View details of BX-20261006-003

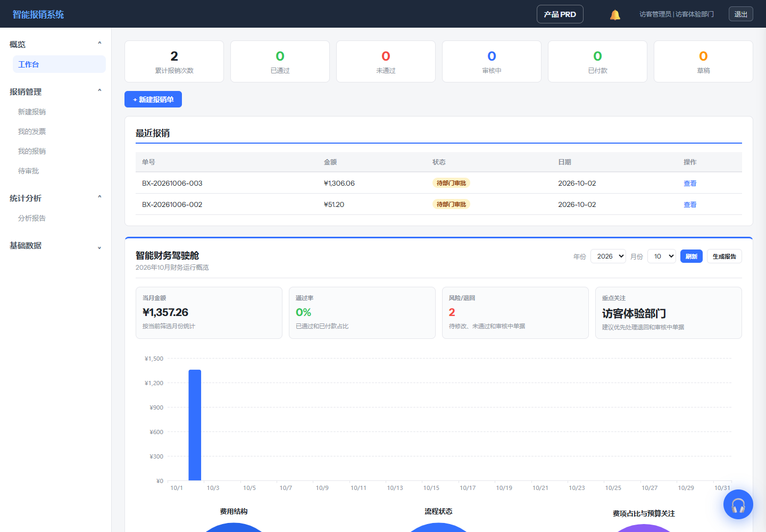click(x=690, y=183)
